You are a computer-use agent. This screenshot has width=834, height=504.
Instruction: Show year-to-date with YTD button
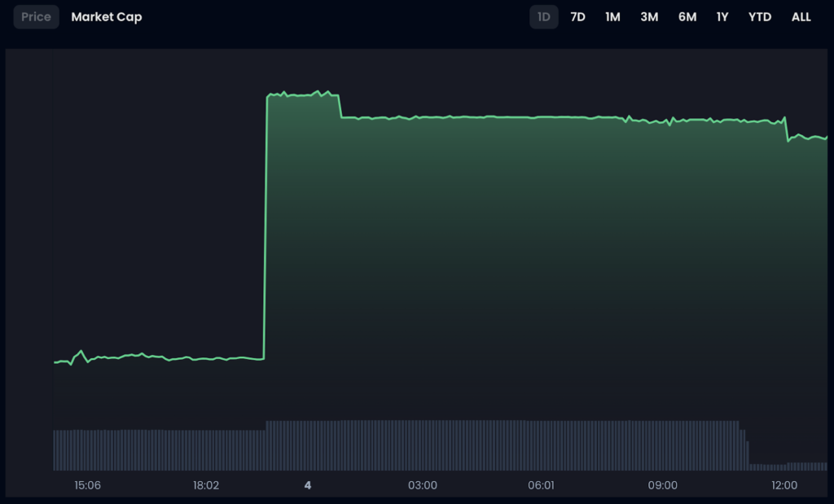pos(760,17)
